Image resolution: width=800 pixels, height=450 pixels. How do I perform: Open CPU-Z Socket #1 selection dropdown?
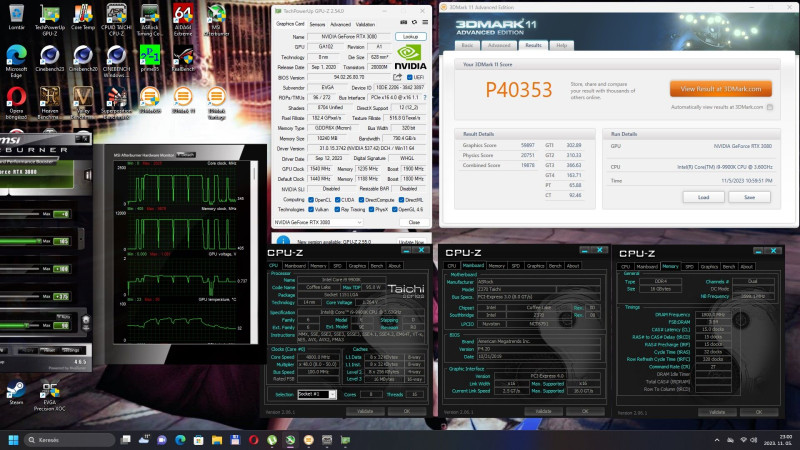(x=317, y=394)
